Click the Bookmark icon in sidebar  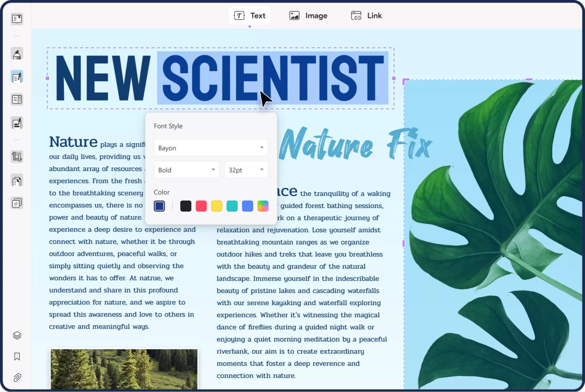16,357
